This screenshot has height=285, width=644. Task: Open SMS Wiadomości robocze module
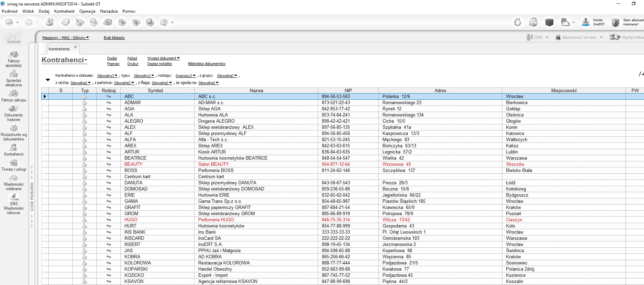[14, 204]
